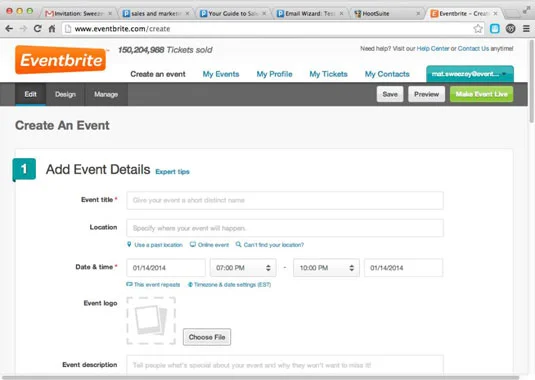Click the Eventbrite logo

[61, 60]
